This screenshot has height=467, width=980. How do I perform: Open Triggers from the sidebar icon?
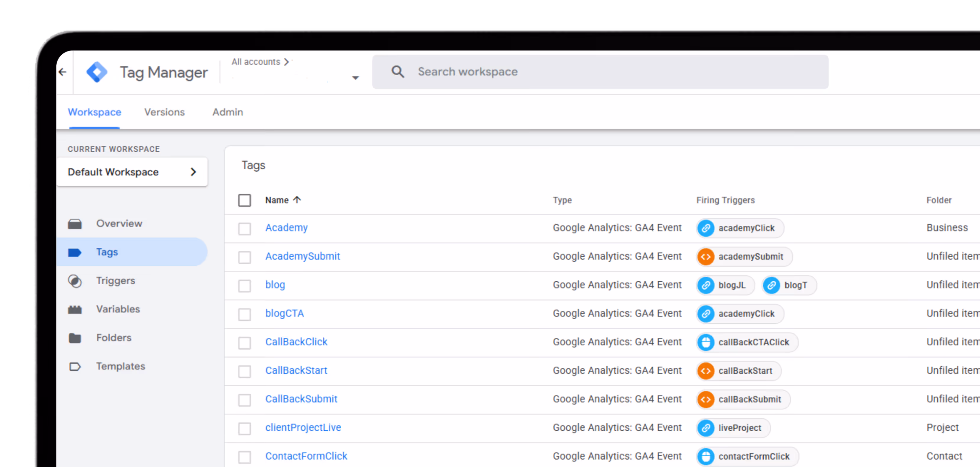coord(74,281)
